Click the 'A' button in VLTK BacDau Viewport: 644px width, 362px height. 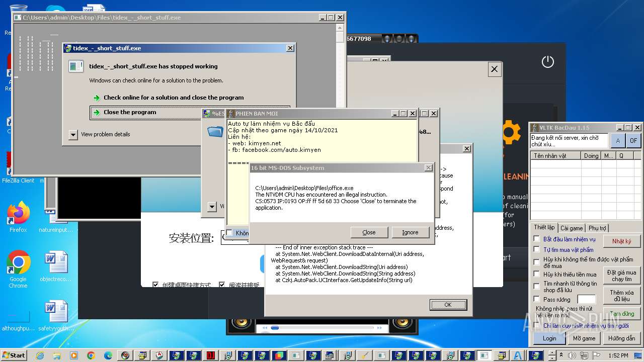click(618, 141)
